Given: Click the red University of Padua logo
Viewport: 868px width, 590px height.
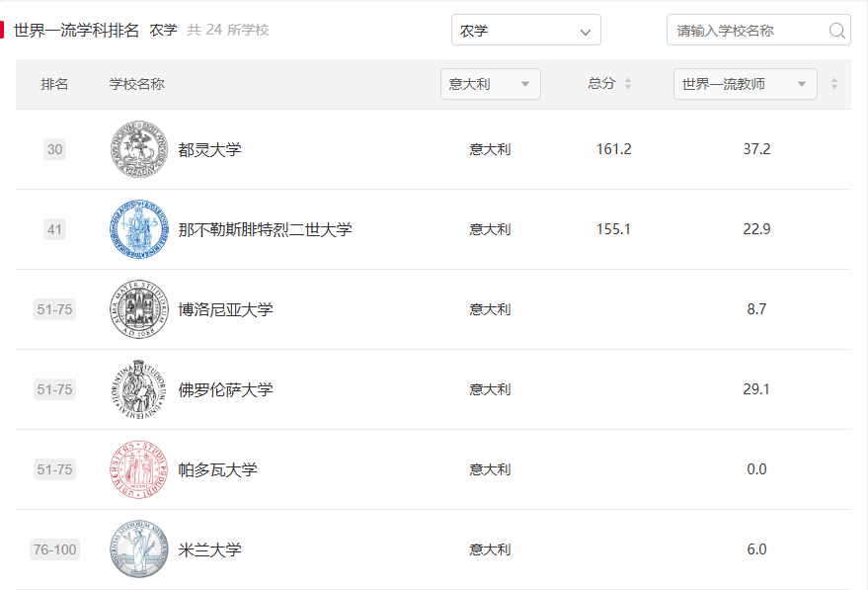Looking at the screenshot, I should (x=139, y=469).
